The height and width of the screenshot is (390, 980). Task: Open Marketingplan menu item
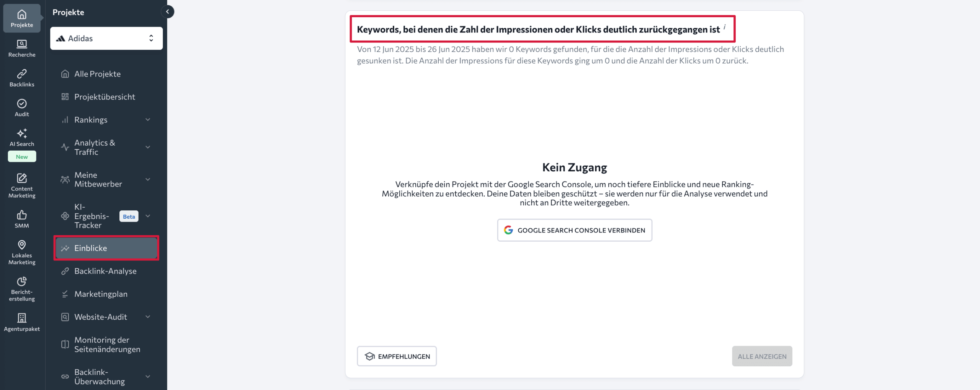106,294
